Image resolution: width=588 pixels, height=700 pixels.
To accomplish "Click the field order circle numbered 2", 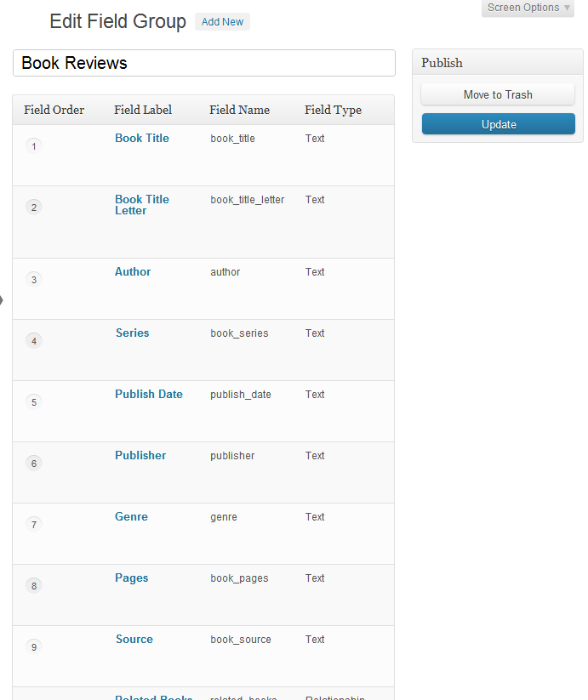I will tap(34, 208).
